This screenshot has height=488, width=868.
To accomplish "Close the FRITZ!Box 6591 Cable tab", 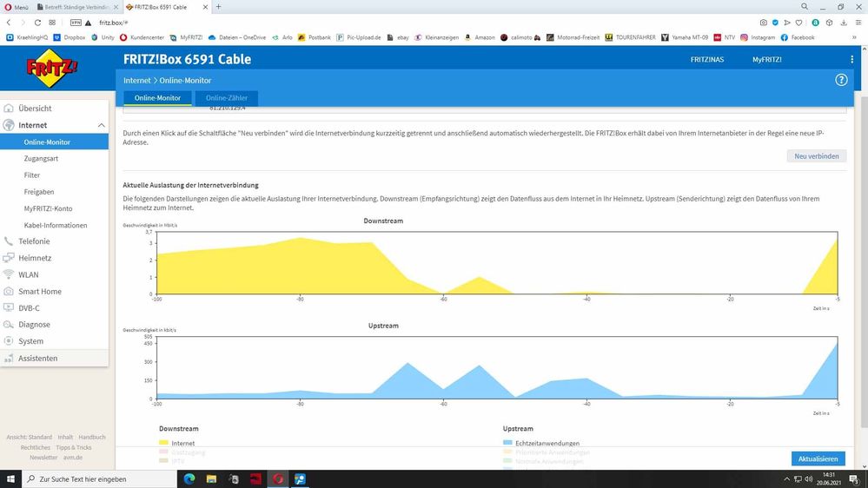I will (x=205, y=7).
